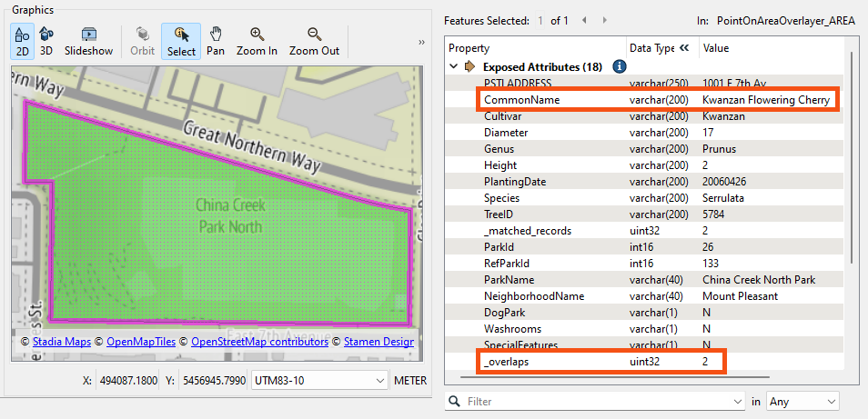868x419 pixels.
Task: Expand toolbar overflow chevron
Action: (421, 42)
